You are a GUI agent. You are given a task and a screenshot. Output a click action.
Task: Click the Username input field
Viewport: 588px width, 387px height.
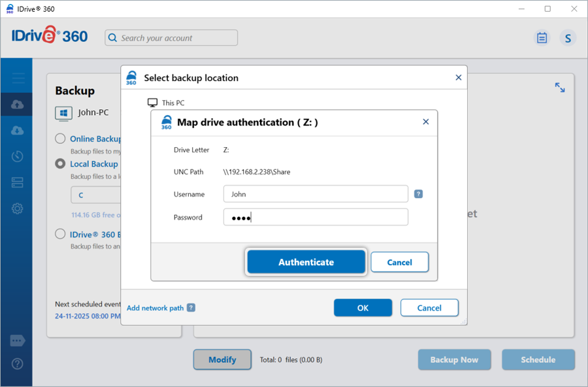point(316,194)
